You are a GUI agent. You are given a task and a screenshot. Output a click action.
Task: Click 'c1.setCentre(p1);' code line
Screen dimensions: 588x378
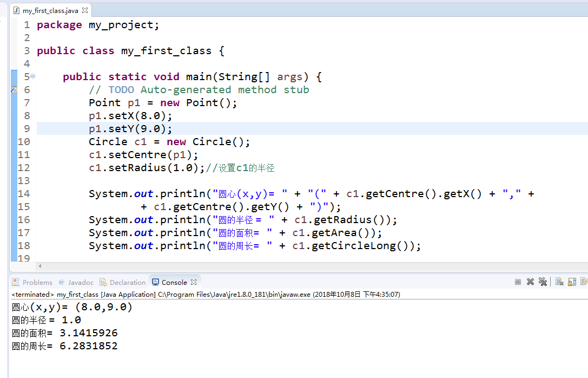tap(143, 155)
